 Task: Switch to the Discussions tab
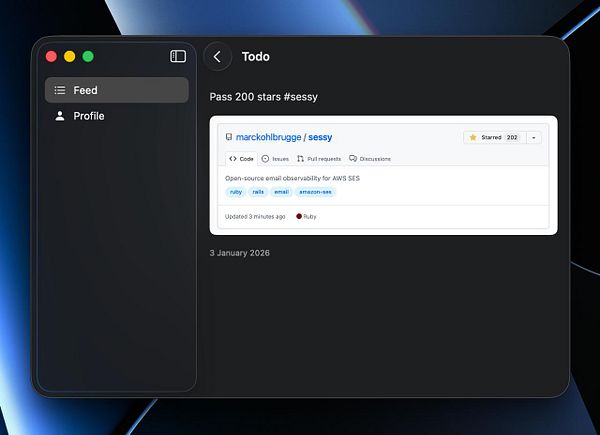(x=370, y=159)
